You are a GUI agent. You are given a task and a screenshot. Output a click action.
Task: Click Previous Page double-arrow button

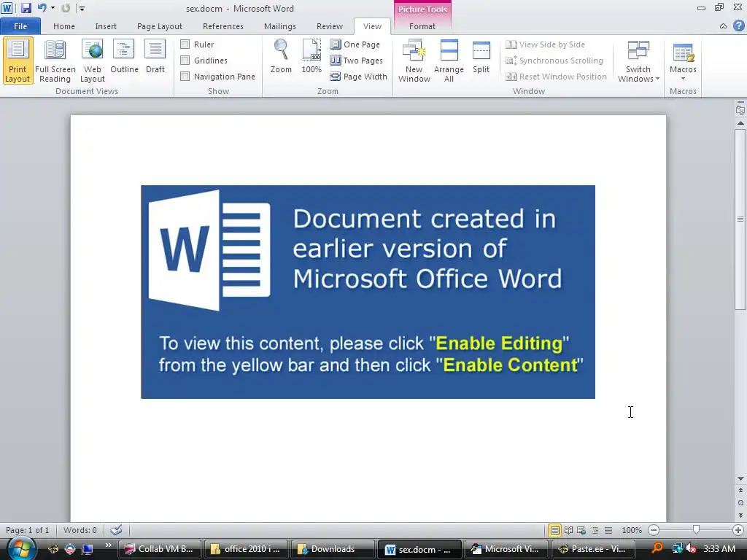pyautogui.click(x=740, y=491)
